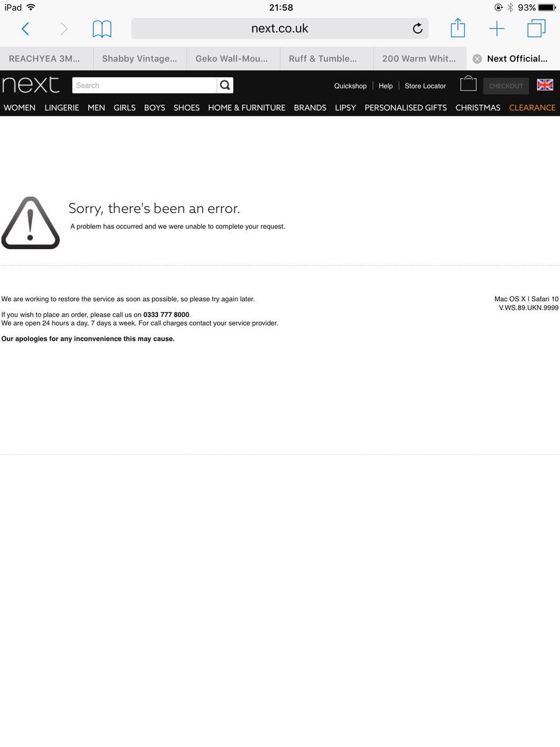Click the search magnifier button
The image size is (560, 747).
click(x=225, y=85)
